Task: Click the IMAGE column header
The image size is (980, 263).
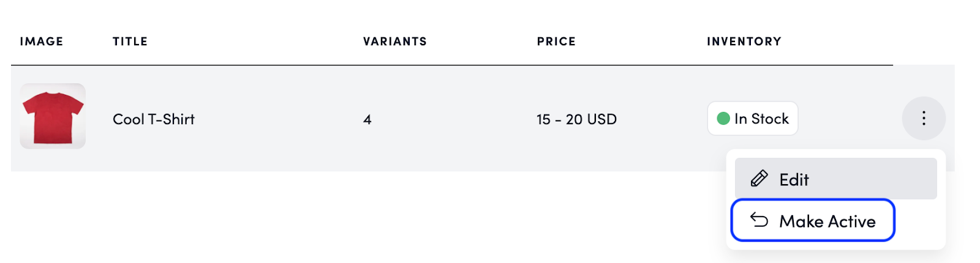Action: (41, 42)
